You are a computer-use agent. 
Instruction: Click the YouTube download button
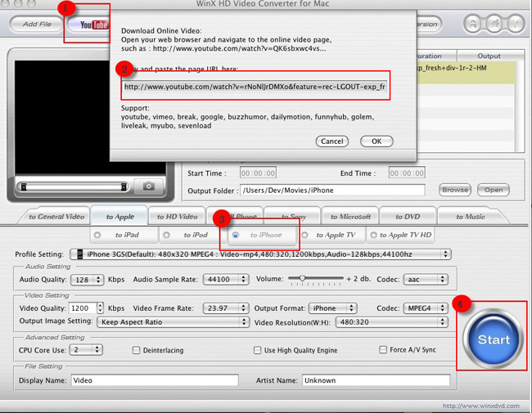tap(89, 25)
